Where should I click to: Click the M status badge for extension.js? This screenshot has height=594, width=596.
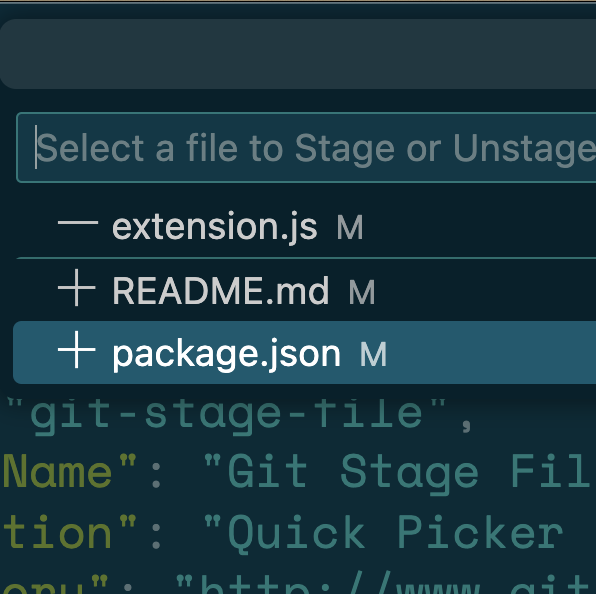[350, 227]
